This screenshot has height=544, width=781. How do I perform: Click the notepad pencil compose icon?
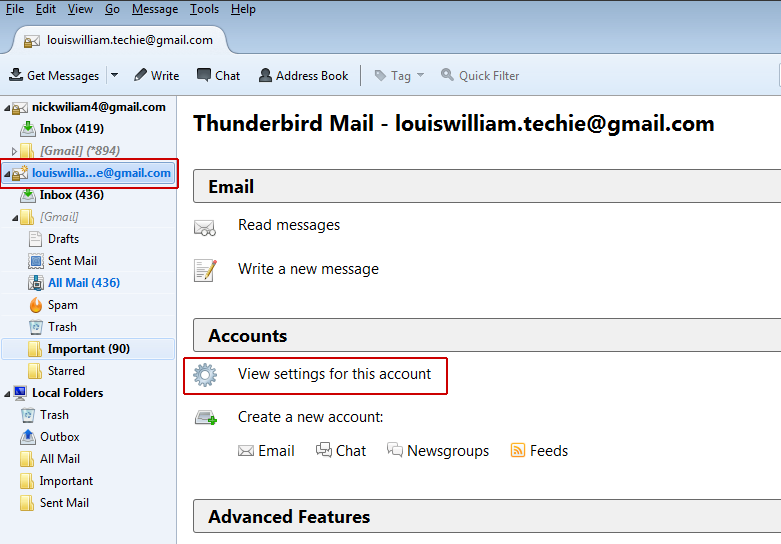(205, 271)
